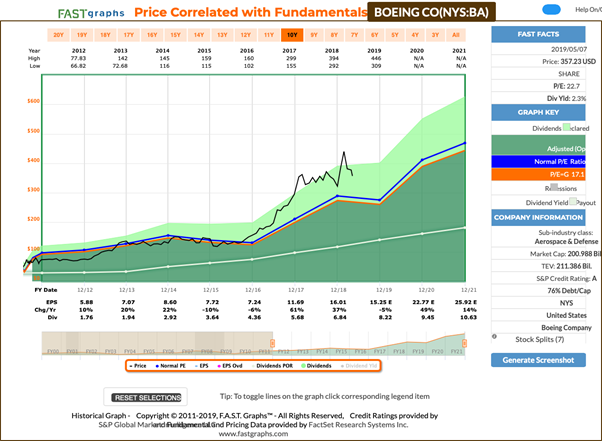Toggle the Dividends POR legend item
This screenshot has height=441, width=602.
pos(272,366)
